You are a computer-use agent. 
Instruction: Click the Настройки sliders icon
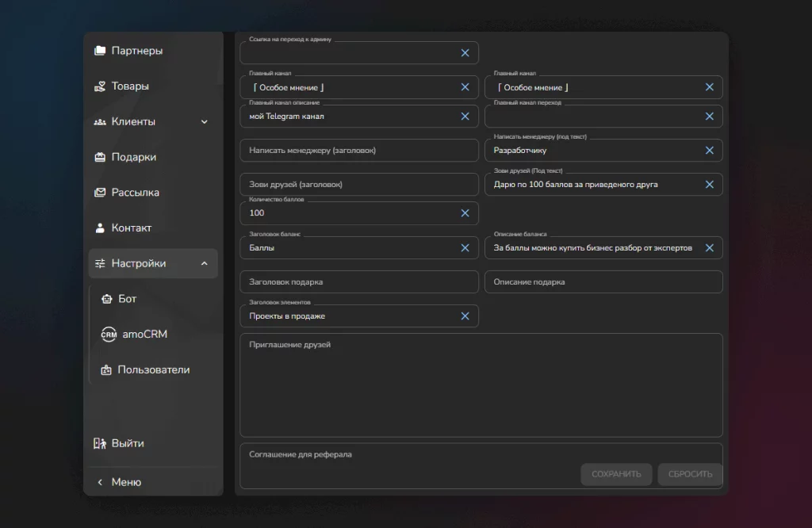click(100, 263)
